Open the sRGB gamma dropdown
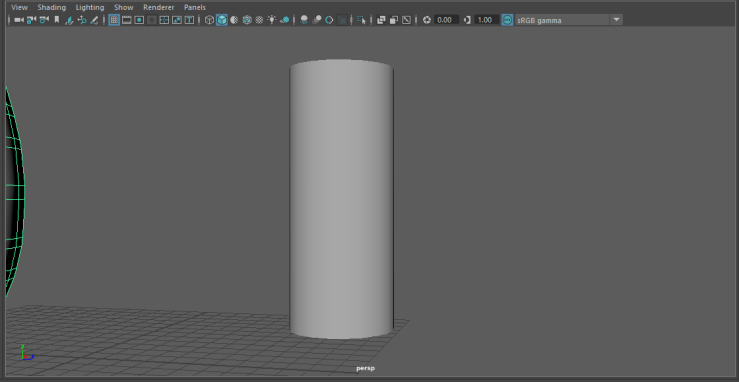The width and height of the screenshot is (739, 382). coord(569,20)
